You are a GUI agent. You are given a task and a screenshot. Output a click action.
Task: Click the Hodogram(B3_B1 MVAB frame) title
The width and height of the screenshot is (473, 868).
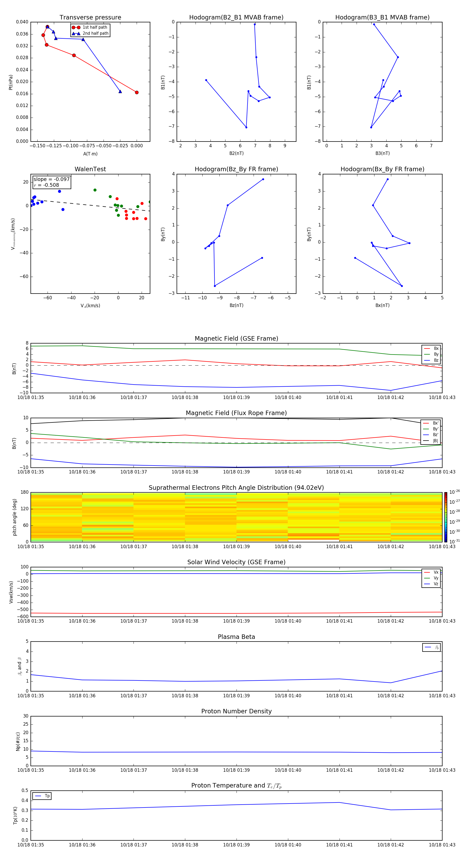click(382, 18)
